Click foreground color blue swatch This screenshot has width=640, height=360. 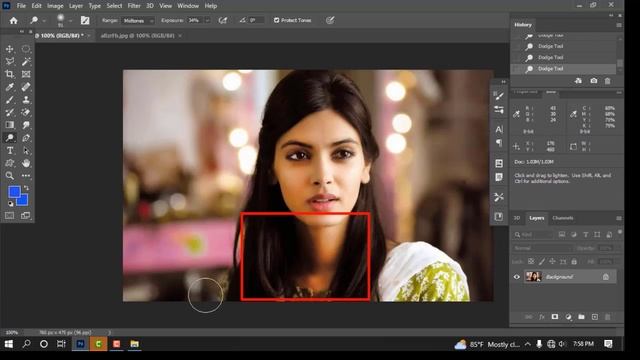[13, 191]
